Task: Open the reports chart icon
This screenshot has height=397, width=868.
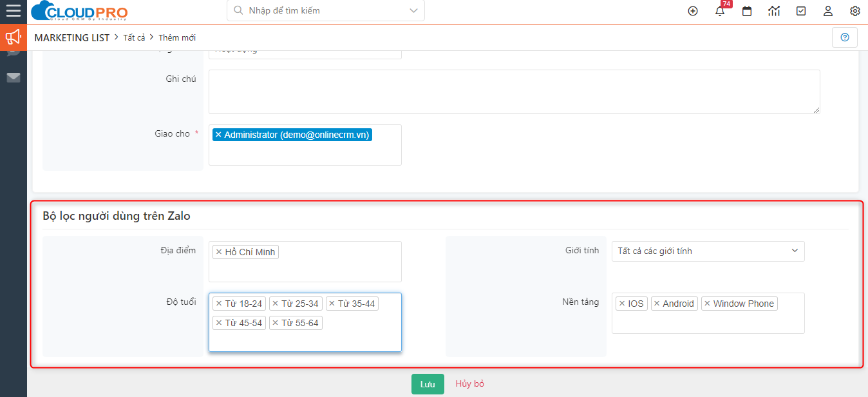Action: click(774, 11)
